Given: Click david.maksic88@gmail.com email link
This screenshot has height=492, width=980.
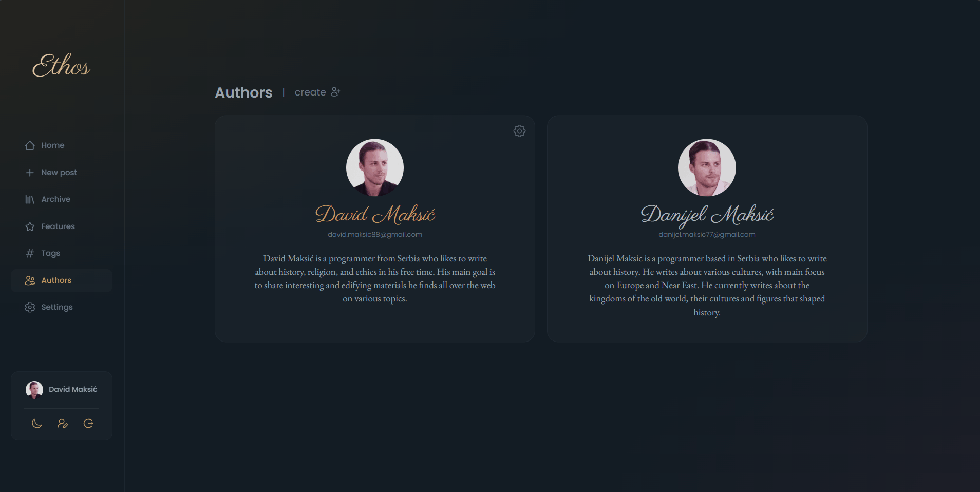Looking at the screenshot, I should coord(375,234).
